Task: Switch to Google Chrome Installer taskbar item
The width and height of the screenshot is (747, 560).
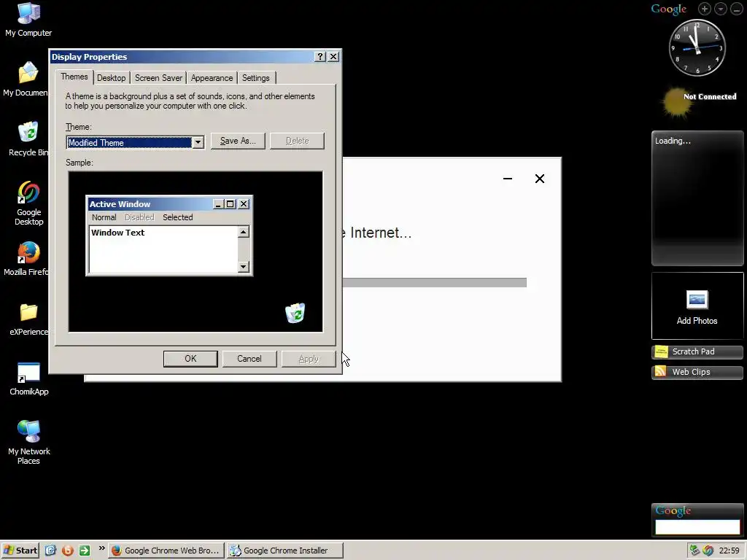Action: point(285,550)
